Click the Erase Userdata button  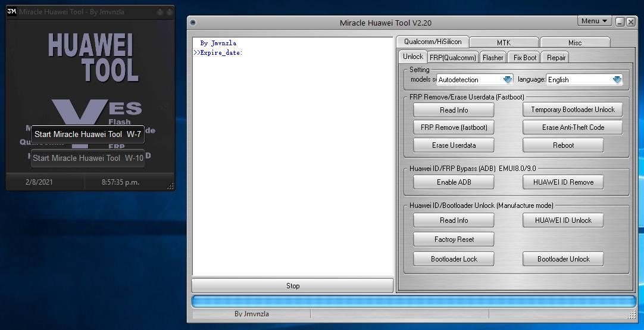coord(454,145)
